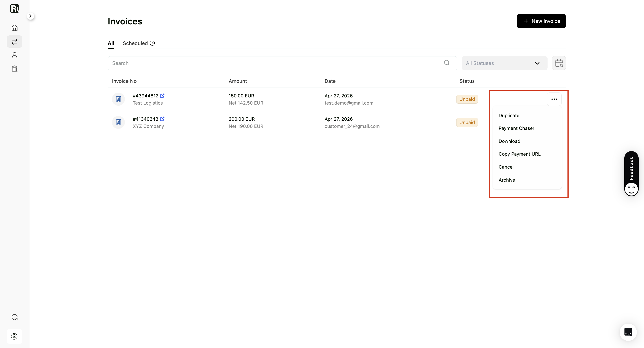
Task: Open external link for invoice #41340343
Action: click(x=162, y=119)
